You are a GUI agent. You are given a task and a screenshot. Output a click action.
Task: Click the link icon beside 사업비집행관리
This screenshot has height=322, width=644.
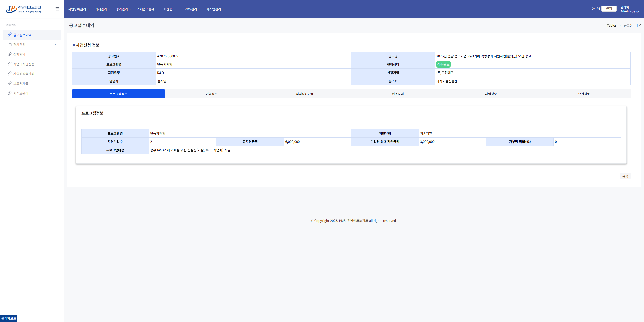click(10, 74)
